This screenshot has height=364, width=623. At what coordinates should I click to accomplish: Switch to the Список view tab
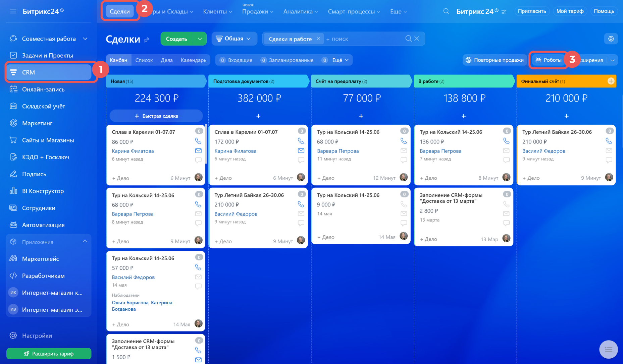(x=144, y=60)
